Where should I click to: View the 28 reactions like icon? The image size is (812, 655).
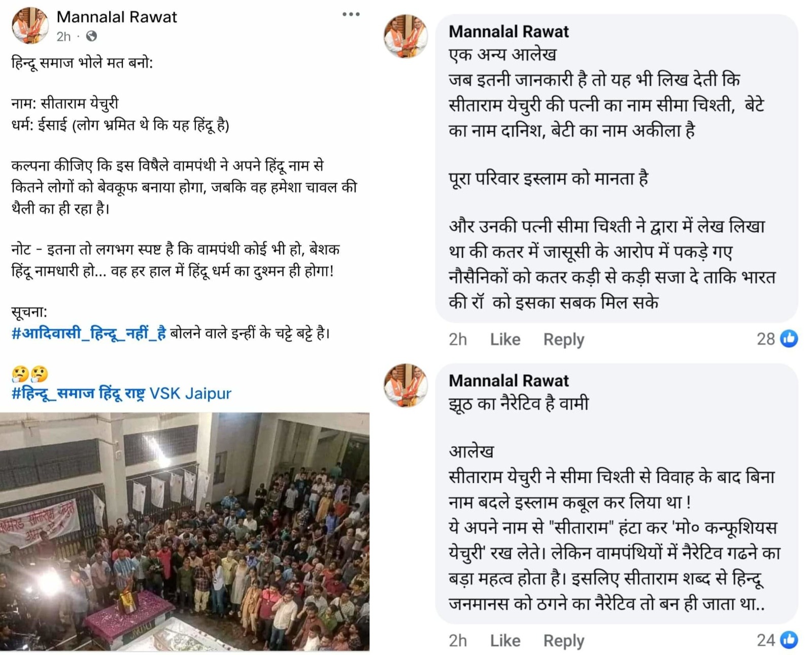tap(789, 338)
